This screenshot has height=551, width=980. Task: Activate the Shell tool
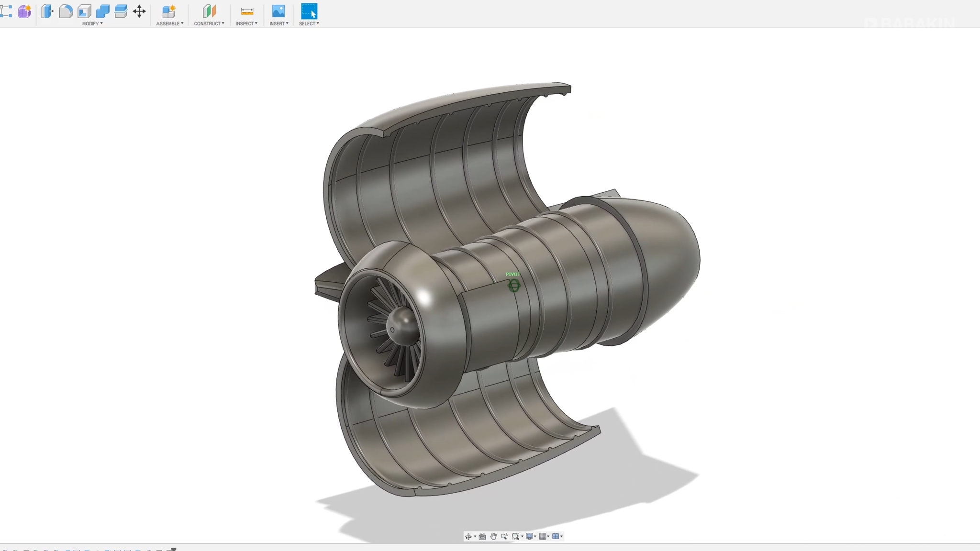coord(84,11)
